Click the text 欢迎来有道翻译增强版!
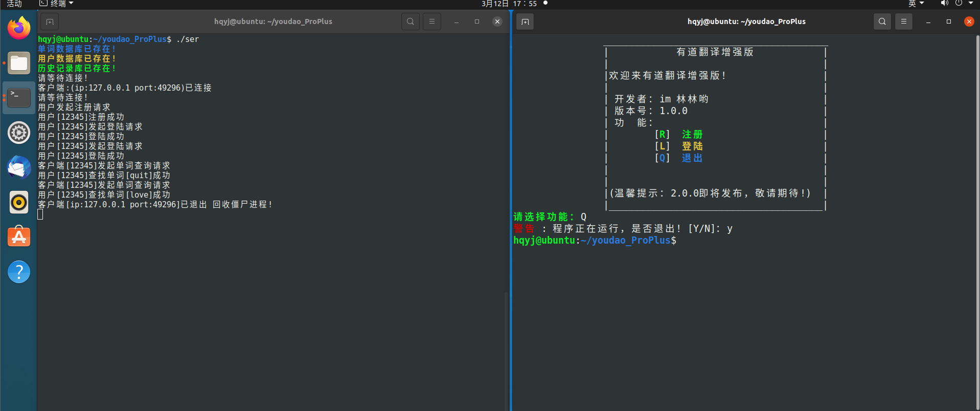980x411 pixels. [668, 75]
